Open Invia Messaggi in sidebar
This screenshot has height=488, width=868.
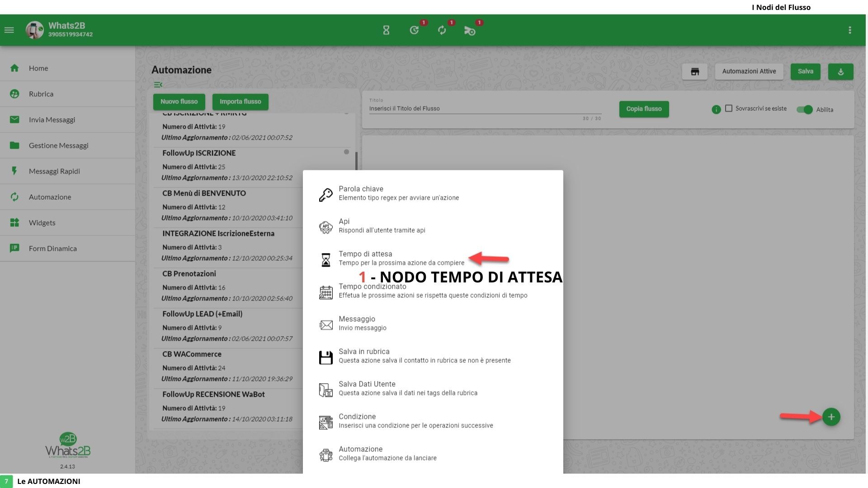coord(68,120)
